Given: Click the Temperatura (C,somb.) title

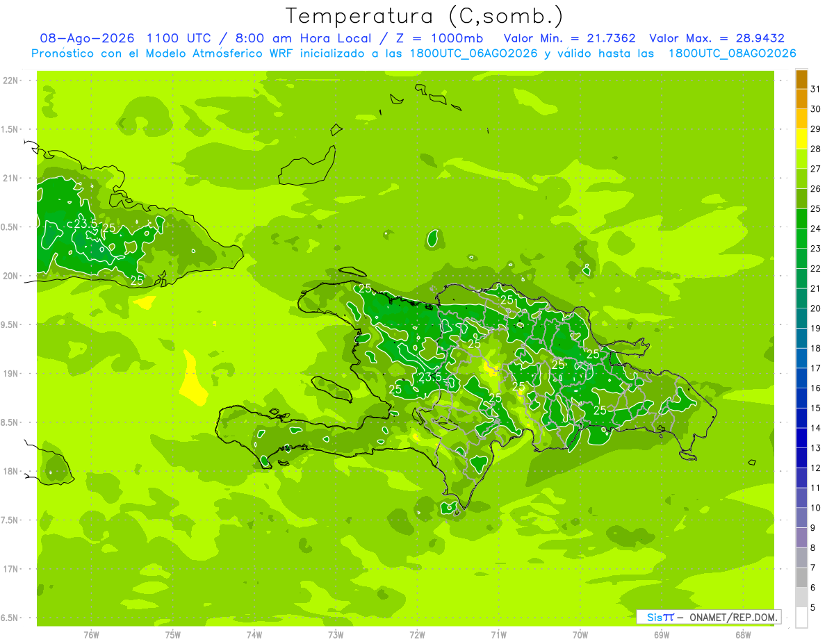Looking at the screenshot, I should pos(424,15).
